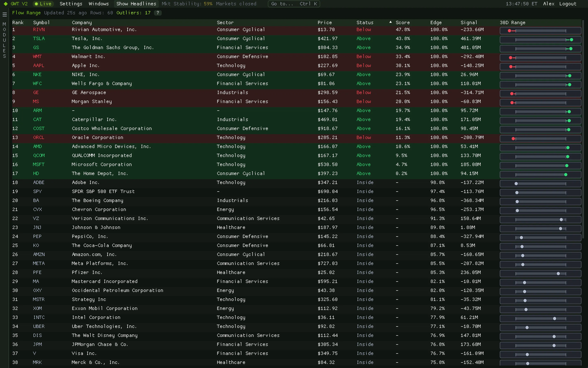
Task: Sort by the Rank column header
Action: (18, 23)
